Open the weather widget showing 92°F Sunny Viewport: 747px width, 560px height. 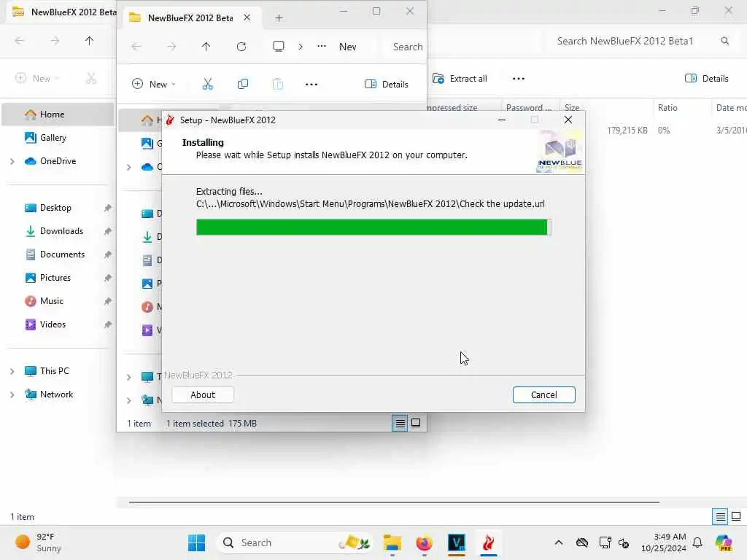39,542
